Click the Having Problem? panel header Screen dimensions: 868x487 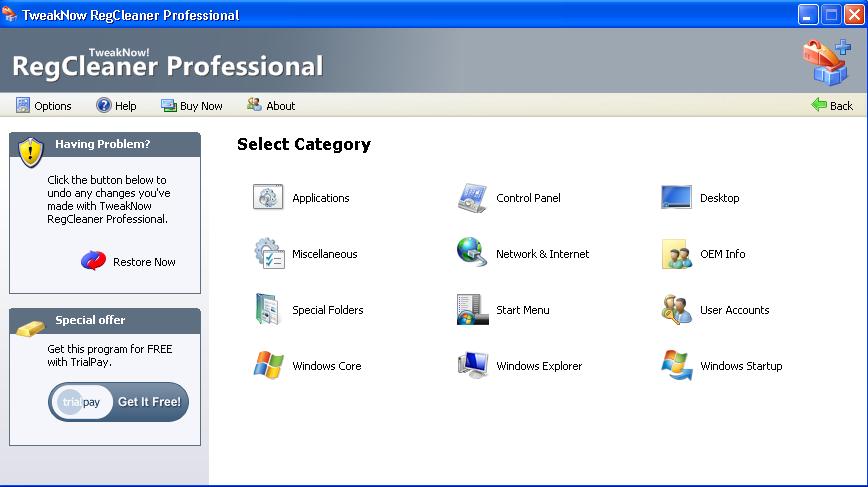pos(105,144)
